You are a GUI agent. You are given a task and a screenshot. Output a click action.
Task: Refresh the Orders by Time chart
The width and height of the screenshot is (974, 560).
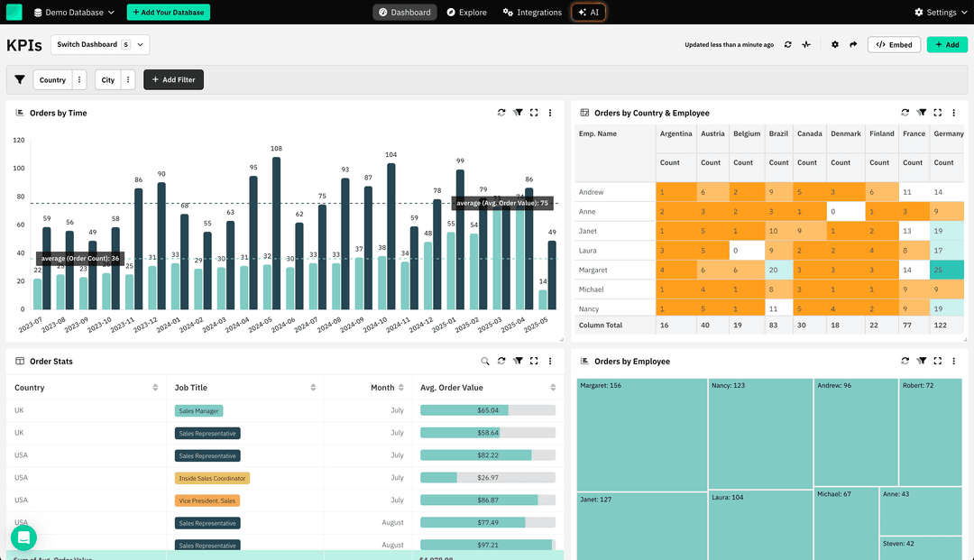[x=501, y=113]
